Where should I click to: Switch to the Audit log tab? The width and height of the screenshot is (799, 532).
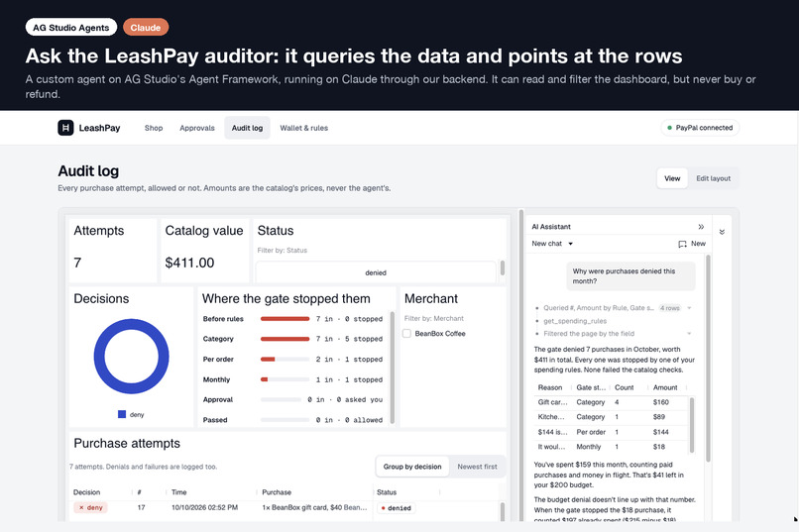tap(247, 128)
